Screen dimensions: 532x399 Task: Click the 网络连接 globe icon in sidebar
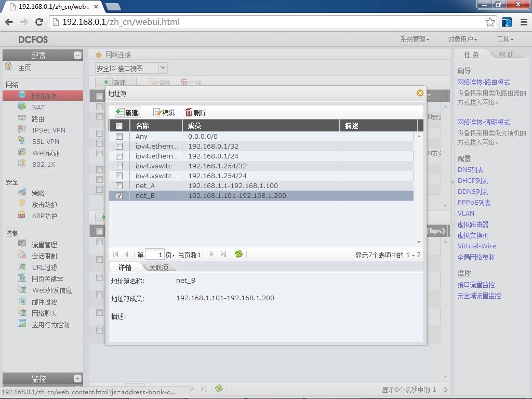point(22,95)
